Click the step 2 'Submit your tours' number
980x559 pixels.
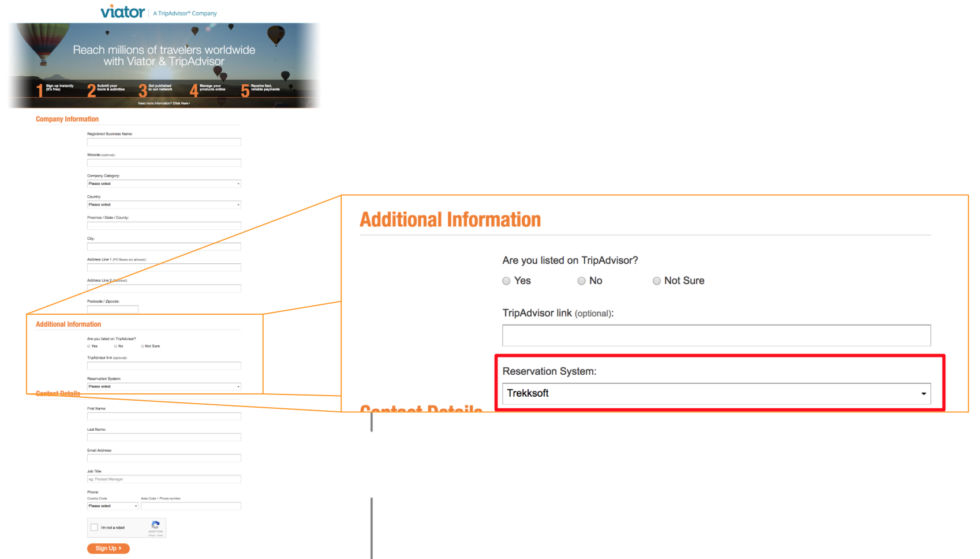[x=91, y=90]
